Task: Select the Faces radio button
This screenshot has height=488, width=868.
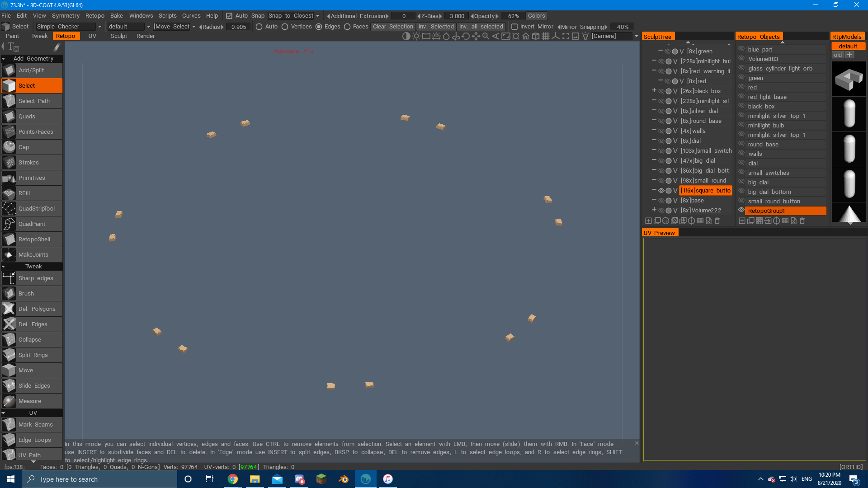Action: pos(347,27)
